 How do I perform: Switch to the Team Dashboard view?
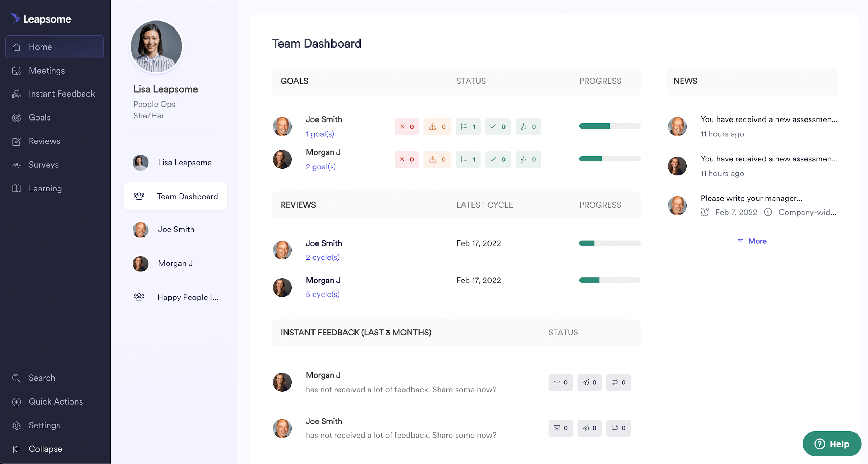[187, 196]
